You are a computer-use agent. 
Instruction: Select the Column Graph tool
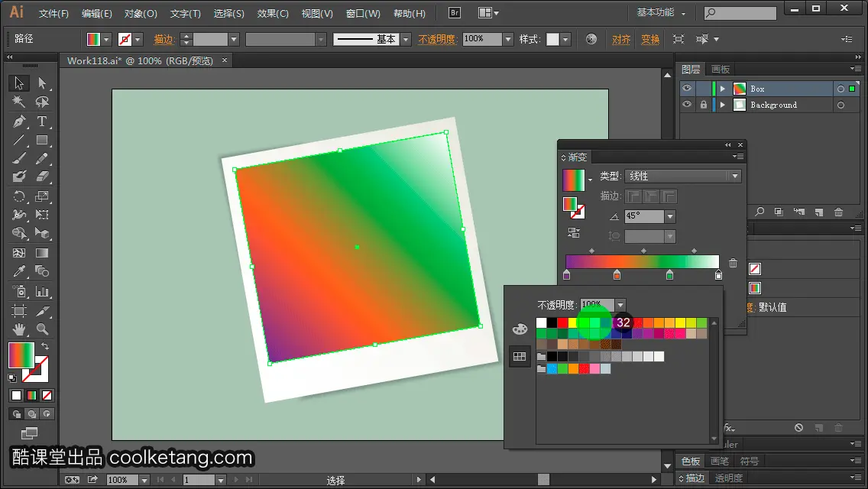(42, 291)
